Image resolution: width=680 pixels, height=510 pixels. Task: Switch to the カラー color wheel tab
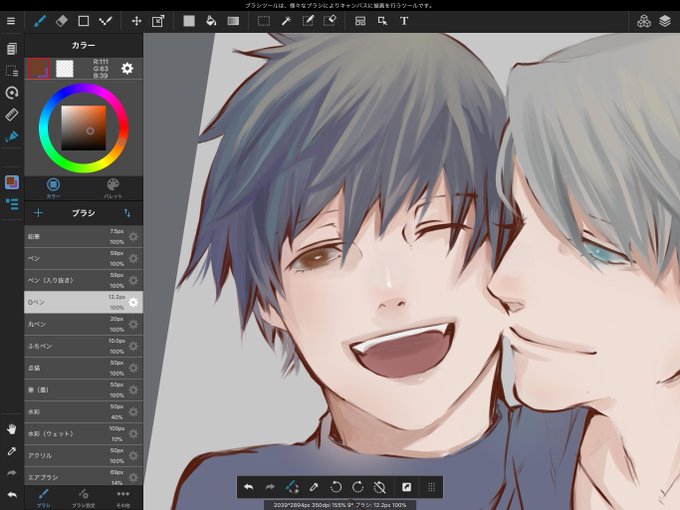[53, 188]
